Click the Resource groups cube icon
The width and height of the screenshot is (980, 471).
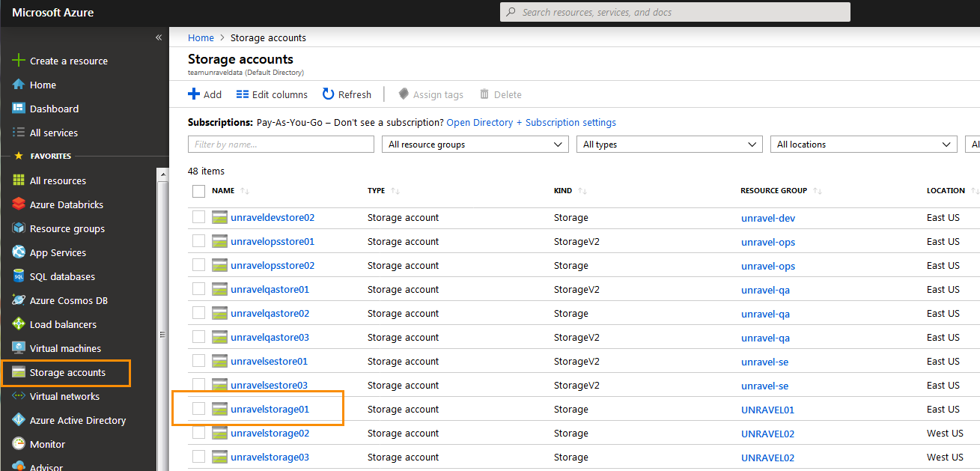coord(19,228)
